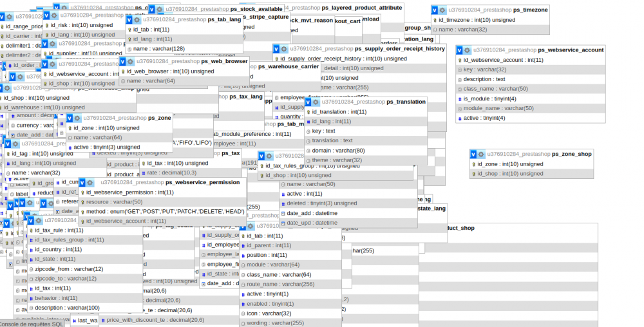Image resolution: width=644 pixels, height=327 pixels.
Task: Open settings gear of ps_stock_available table
Action: [x=159, y=9]
